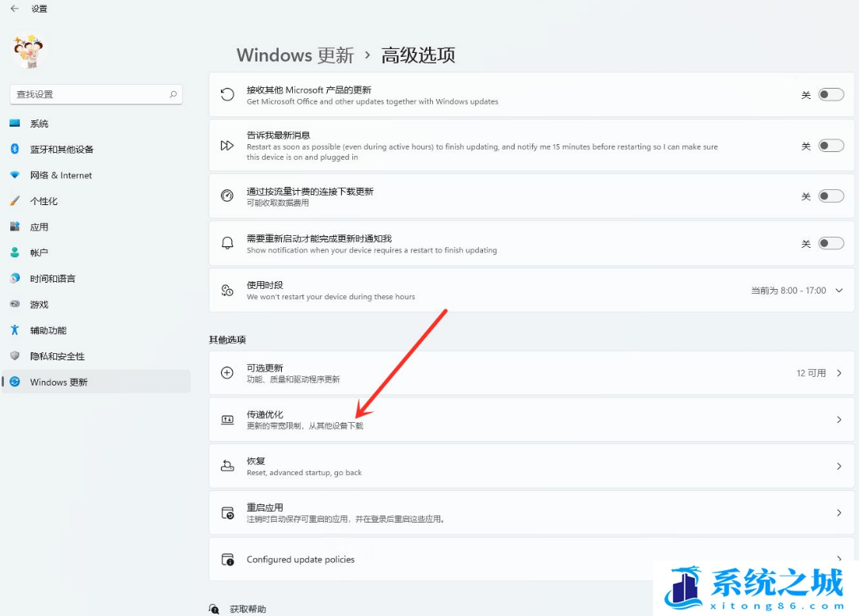This screenshot has height=616, width=859.
Task: Click the 游戏 controller icon in sidebar
Action: (x=16, y=304)
